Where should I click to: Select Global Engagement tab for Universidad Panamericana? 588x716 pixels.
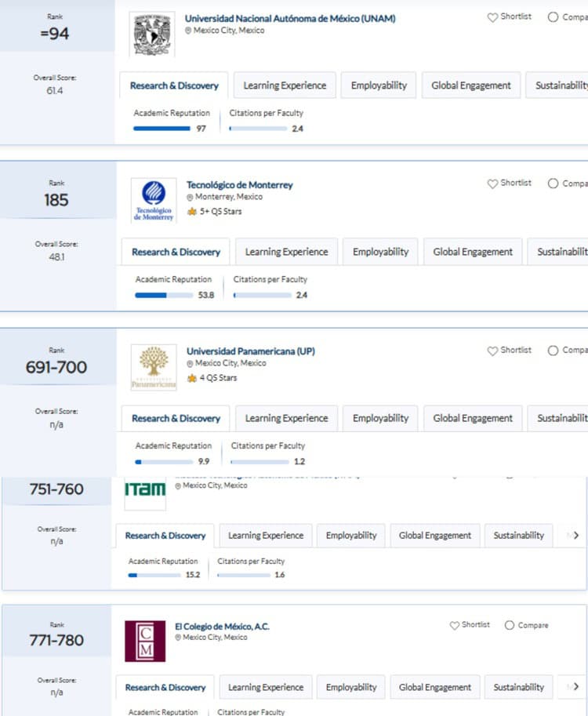(x=473, y=418)
